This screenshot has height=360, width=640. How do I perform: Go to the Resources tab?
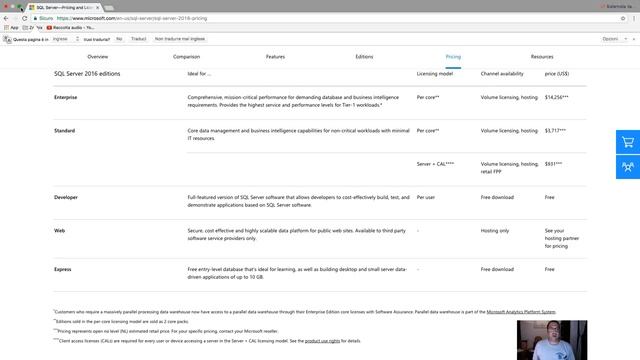[542, 57]
